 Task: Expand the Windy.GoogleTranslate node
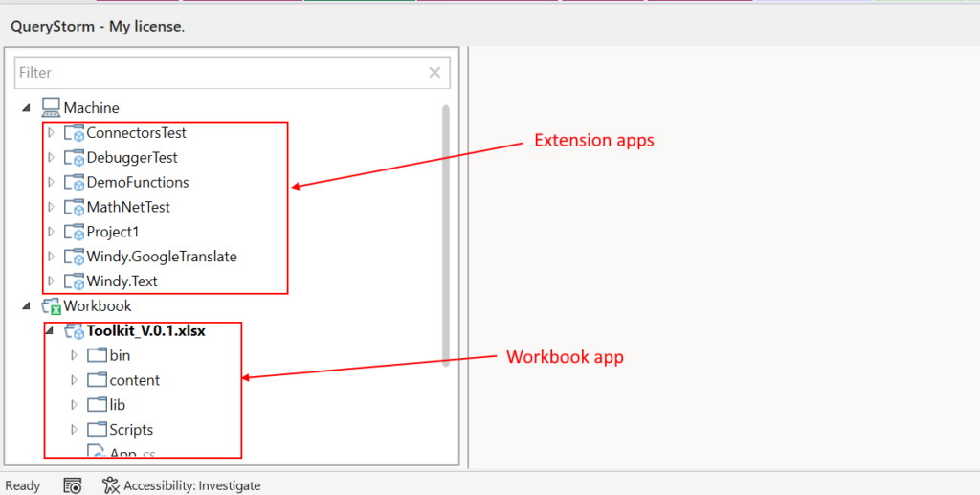[52, 257]
